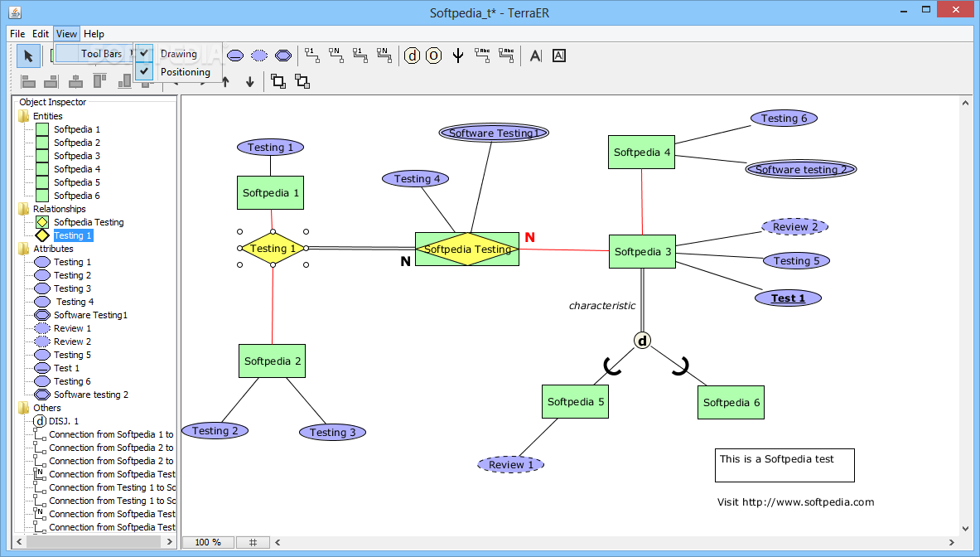Click the Softpedia Testing relationship diamond
980x557 pixels.
tap(467, 249)
